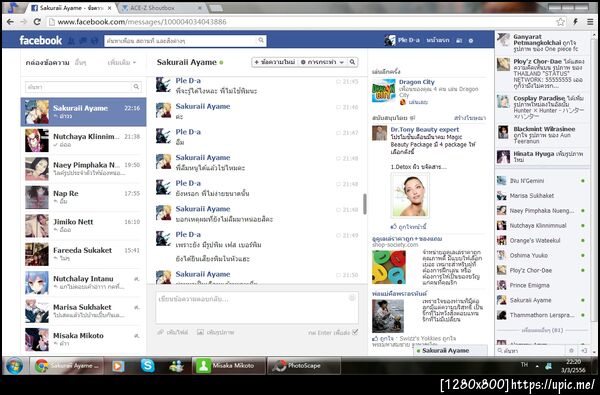The width and height of the screenshot is (600, 395).
Task: Click the Hinata Hyuga ticker story
Action: (542, 156)
